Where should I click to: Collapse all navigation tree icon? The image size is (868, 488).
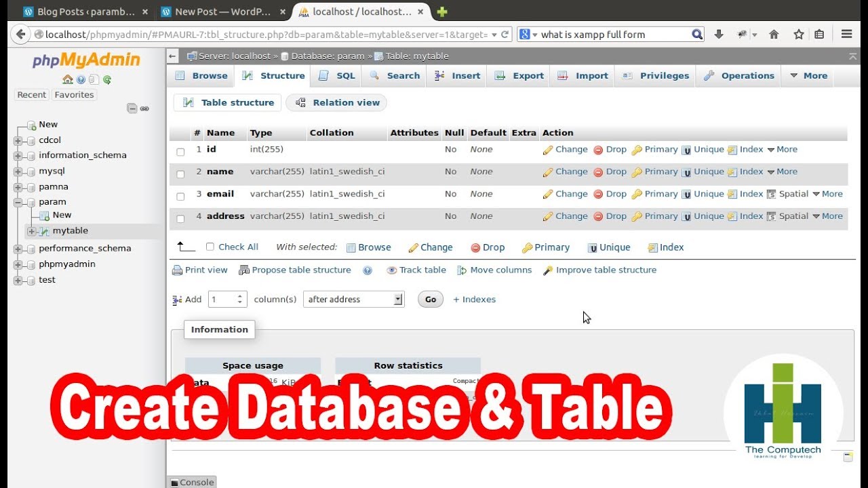pos(132,108)
